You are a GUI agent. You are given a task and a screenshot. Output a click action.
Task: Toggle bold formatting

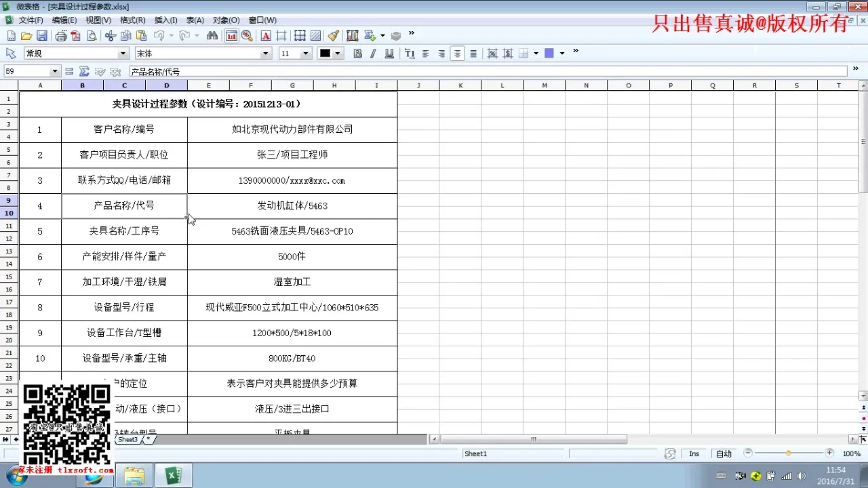tap(358, 53)
